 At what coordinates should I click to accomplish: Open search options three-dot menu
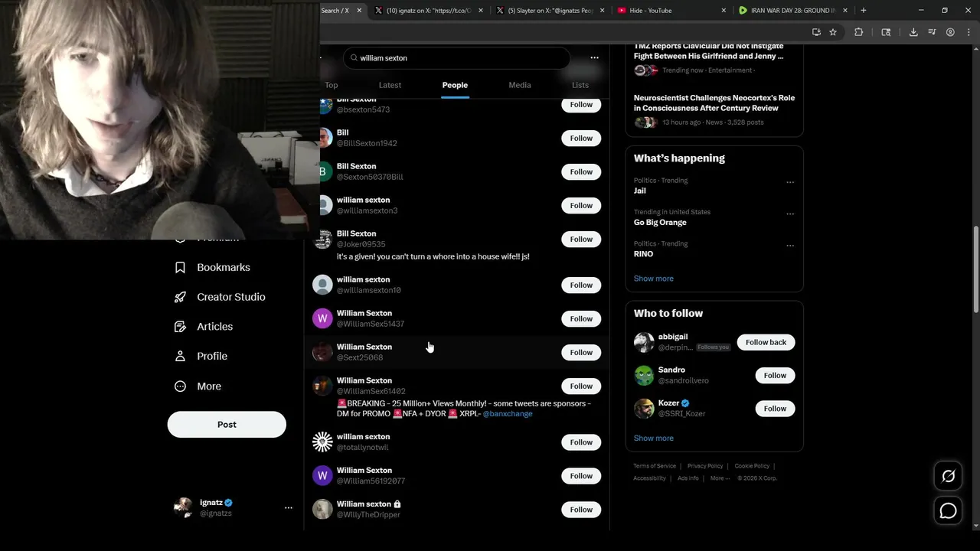point(594,57)
